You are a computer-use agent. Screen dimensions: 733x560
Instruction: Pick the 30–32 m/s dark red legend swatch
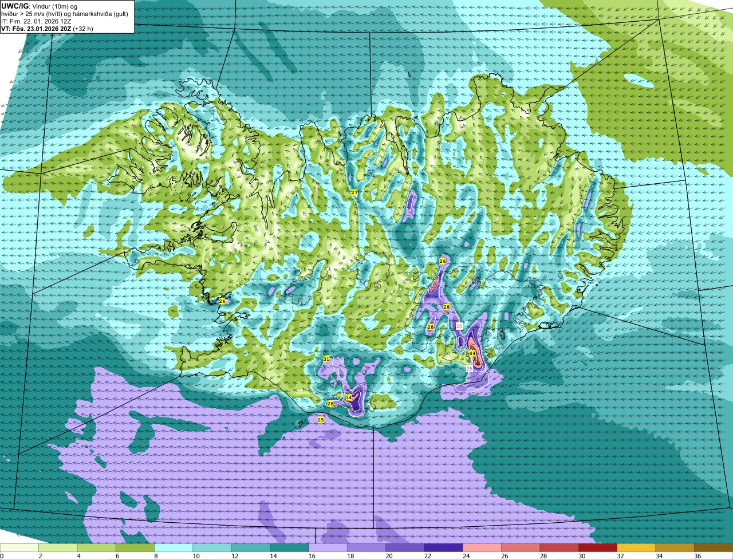pos(598,548)
